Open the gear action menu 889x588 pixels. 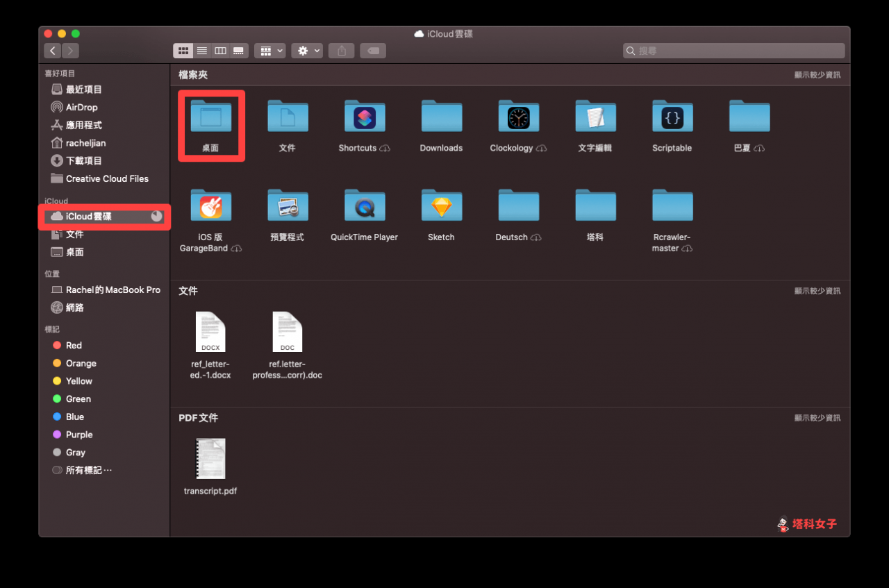307,51
